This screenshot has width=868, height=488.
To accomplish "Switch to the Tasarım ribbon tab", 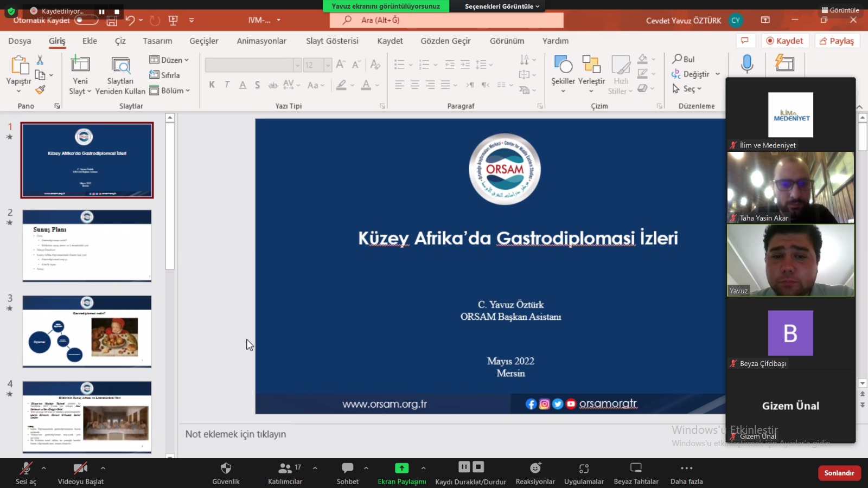I will (x=157, y=41).
